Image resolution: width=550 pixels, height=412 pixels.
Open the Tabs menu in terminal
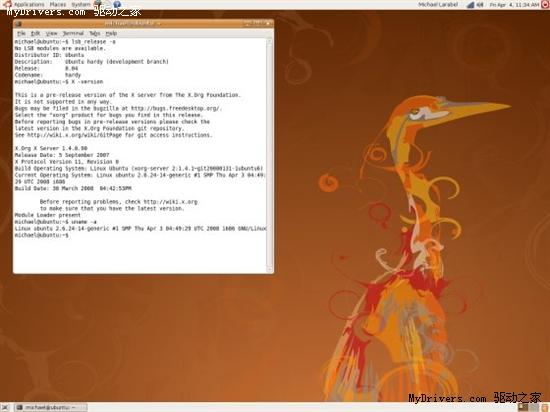(x=95, y=33)
